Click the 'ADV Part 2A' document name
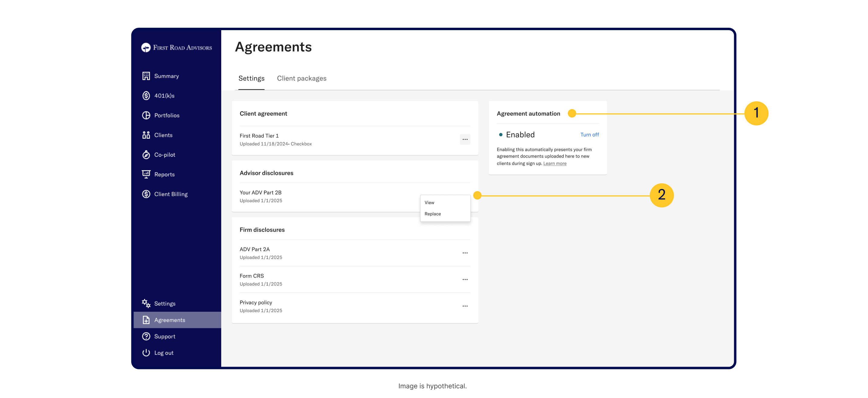The image size is (868, 398). tap(255, 249)
